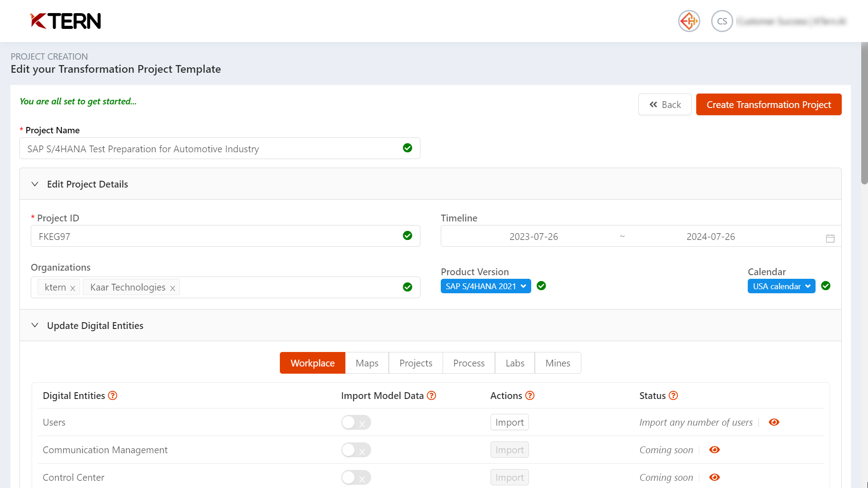Go Back to previous step

tap(665, 104)
